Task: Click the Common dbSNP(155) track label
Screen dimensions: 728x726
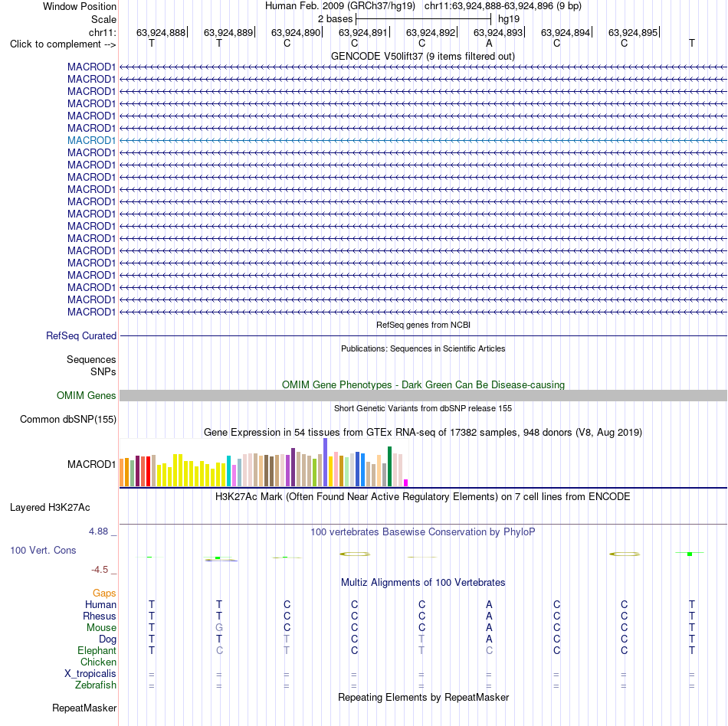Action: (68, 419)
